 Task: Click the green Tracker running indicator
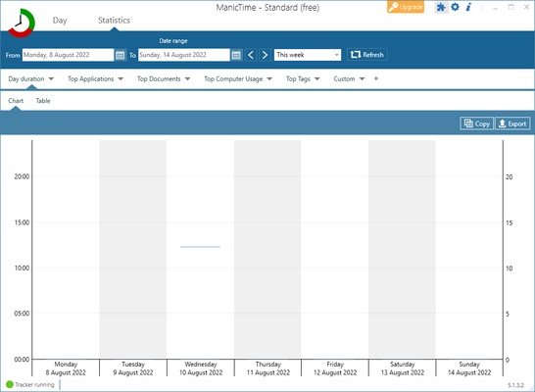(9, 384)
